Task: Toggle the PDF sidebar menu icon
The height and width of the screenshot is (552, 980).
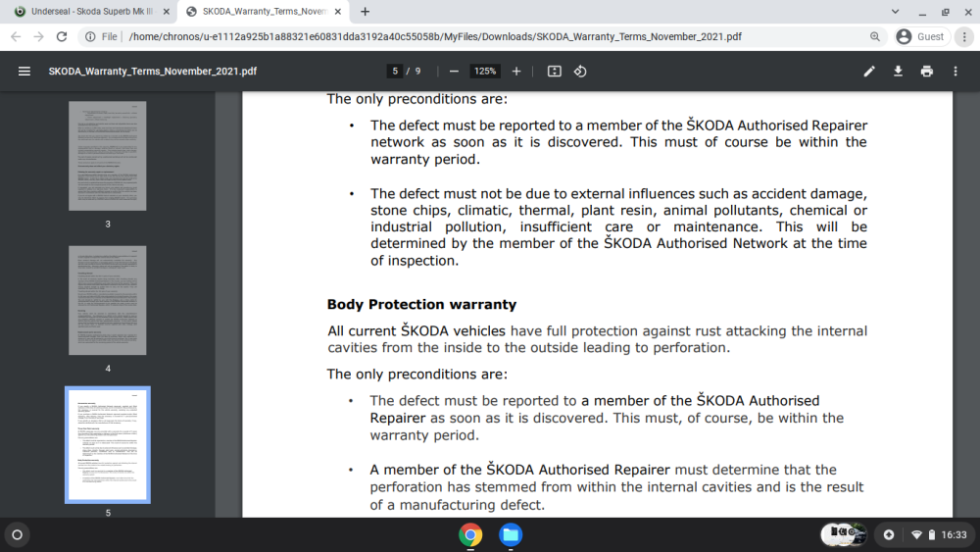Action: 24,72
